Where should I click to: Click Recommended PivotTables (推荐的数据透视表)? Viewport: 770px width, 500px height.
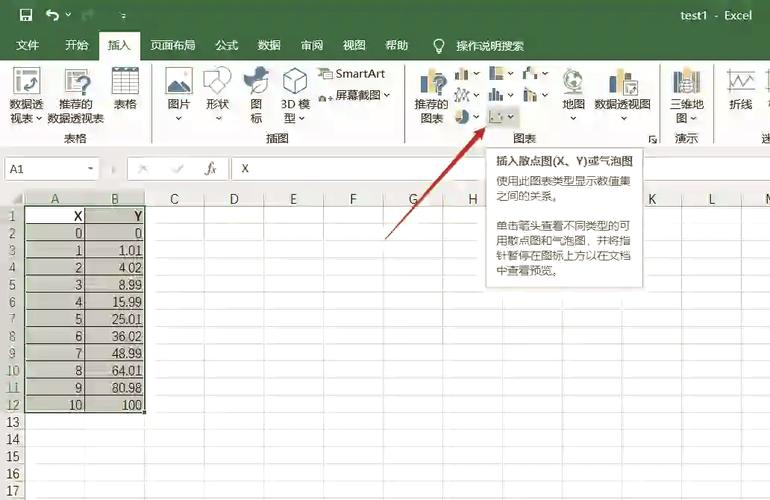[x=76, y=96]
